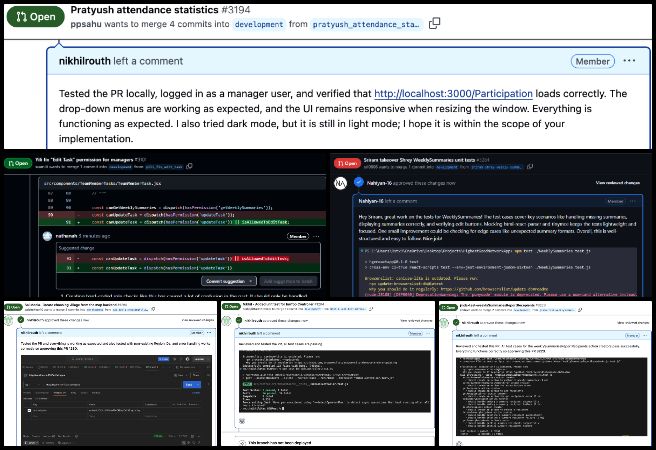The width and height of the screenshot is (656, 450).
Task: Open the development base branch link
Action: click(259, 24)
